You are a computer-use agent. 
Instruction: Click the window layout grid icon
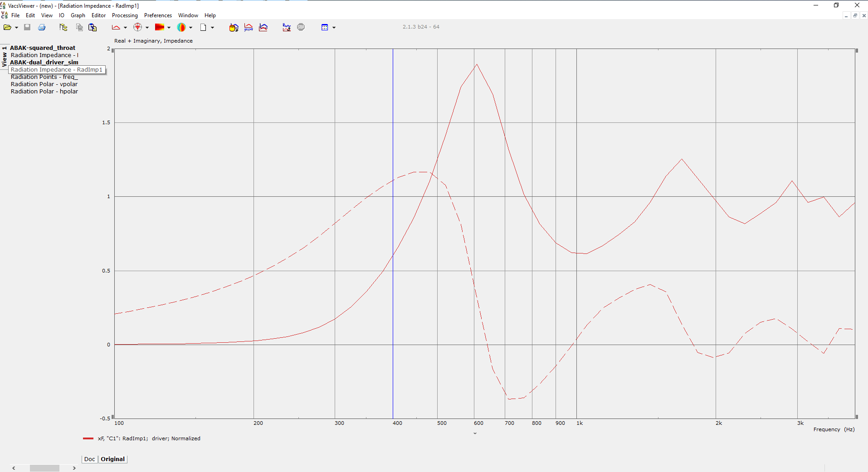[x=325, y=28]
